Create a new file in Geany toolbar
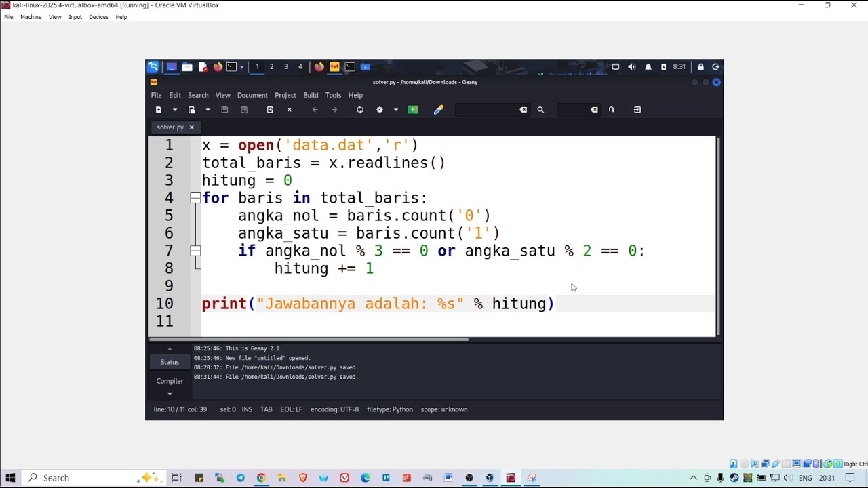Viewport: 868px width, 488px height. coord(159,110)
